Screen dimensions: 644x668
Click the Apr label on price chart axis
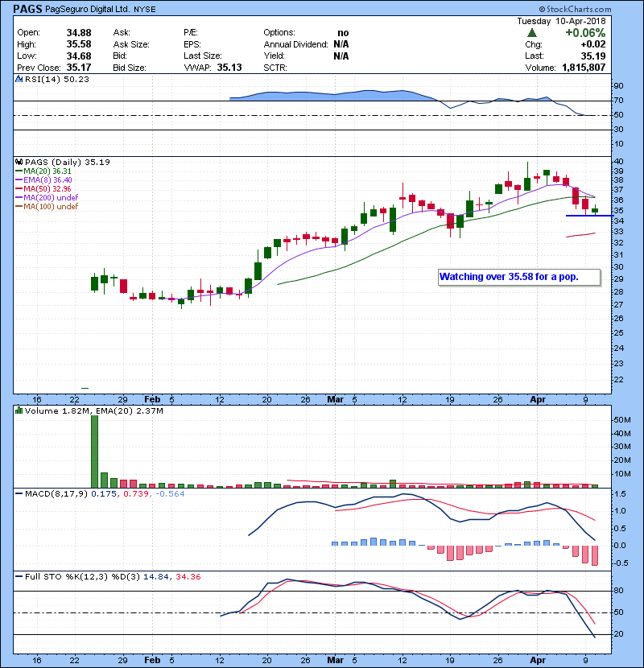click(538, 400)
